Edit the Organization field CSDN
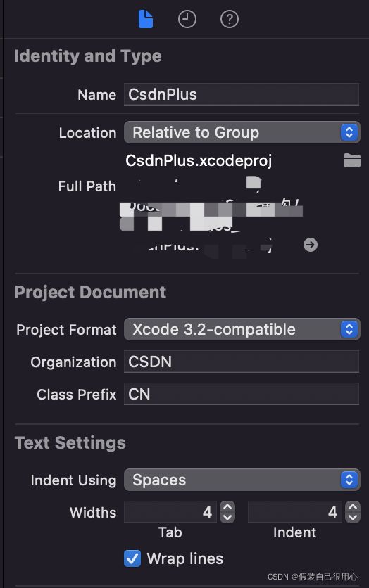369x588 pixels. (x=242, y=362)
